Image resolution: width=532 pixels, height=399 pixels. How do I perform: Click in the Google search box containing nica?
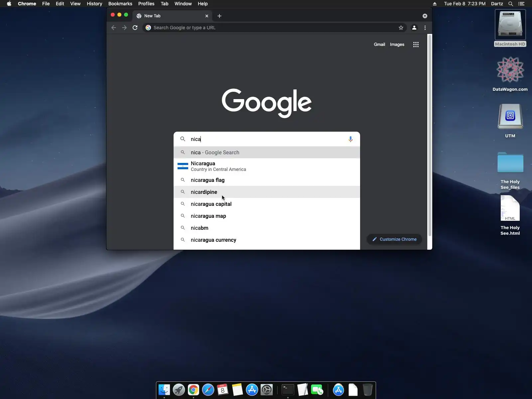coord(267,139)
